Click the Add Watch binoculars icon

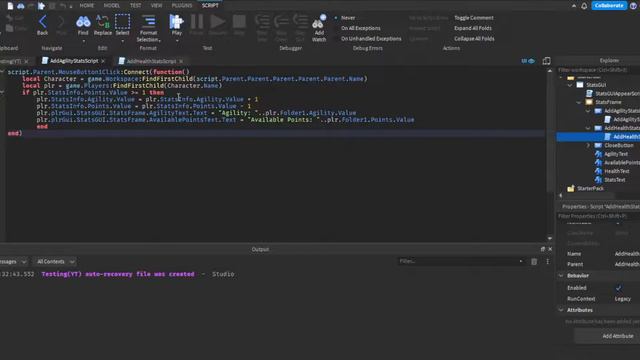[x=319, y=22]
